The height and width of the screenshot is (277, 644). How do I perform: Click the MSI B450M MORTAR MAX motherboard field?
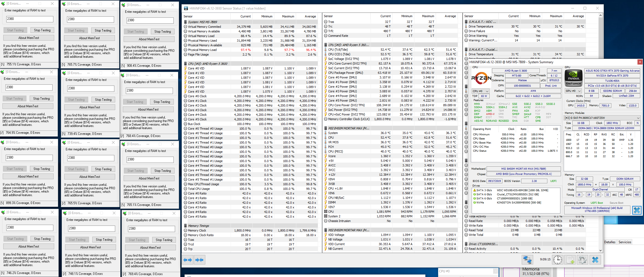click(x=523, y=169)
